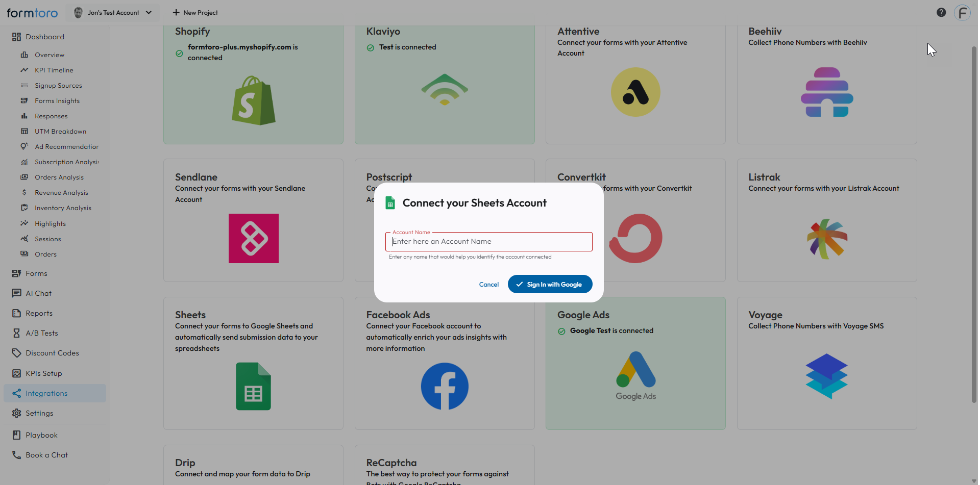Click the A/B Tests hourglass icon
Image resolution: width=980 pixels, height=485 pixels.
[16, 333]
